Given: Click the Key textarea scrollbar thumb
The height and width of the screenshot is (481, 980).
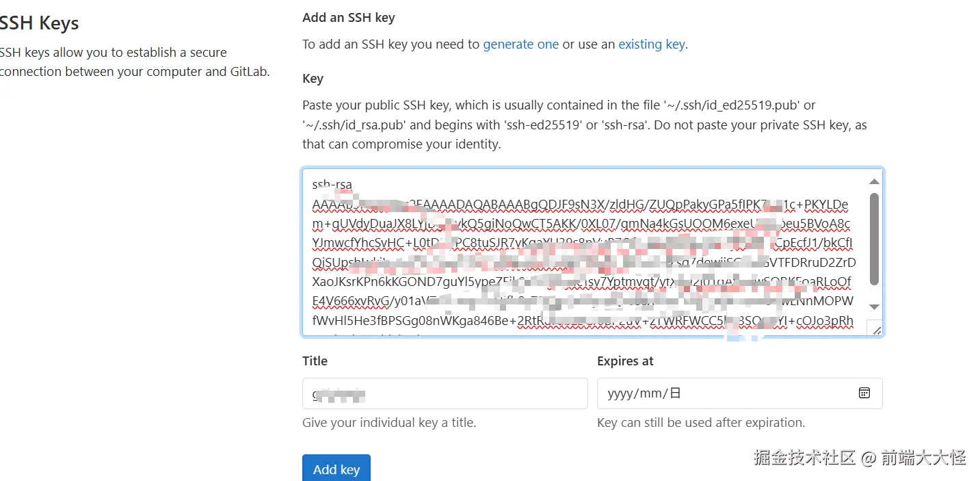Looking at the screenshot, I should 873,239.
